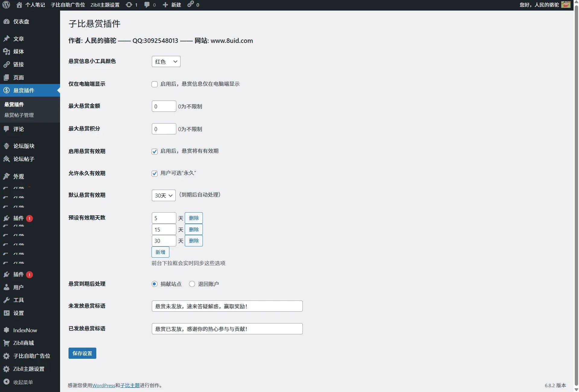Click the 链接 chain icon in sidebar

(7, 64)
